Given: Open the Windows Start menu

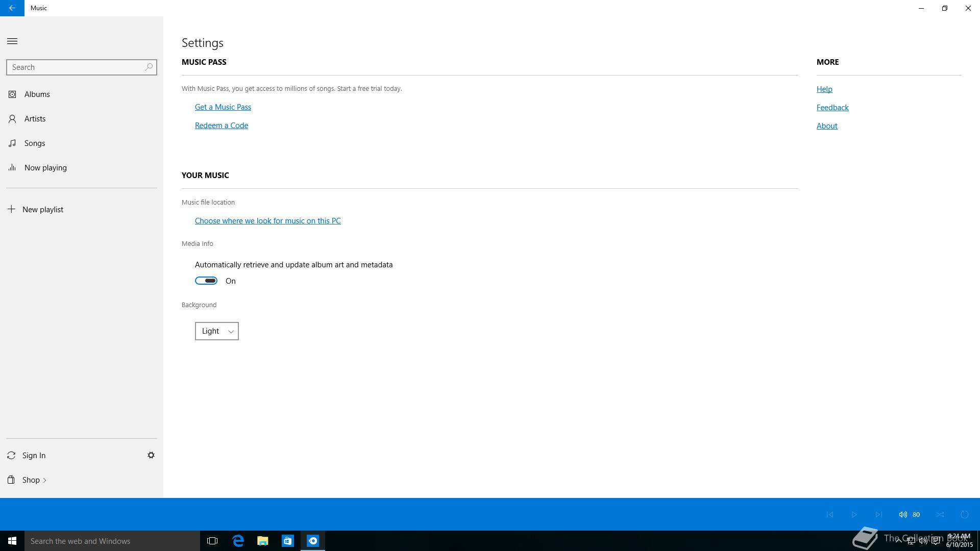Looking at the screenshot, I should click(x=12, y=541).
